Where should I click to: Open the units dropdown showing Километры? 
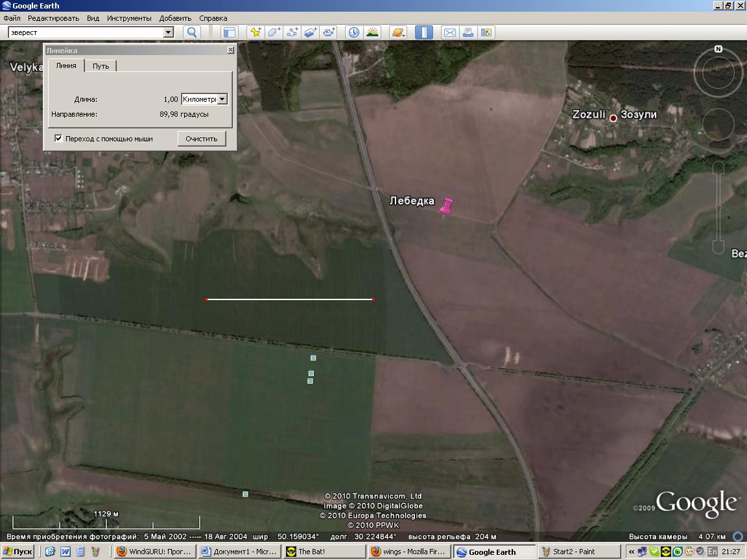pos(222,99)
